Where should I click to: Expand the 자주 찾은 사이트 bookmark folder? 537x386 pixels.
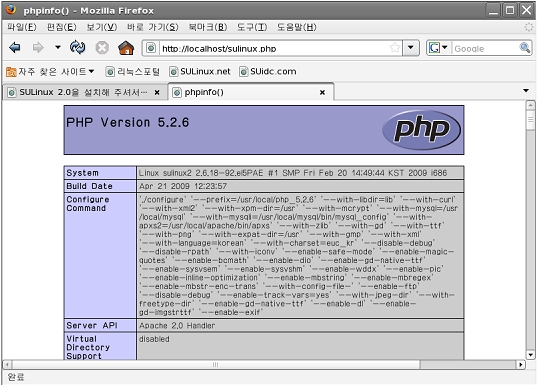click(50, 72)
